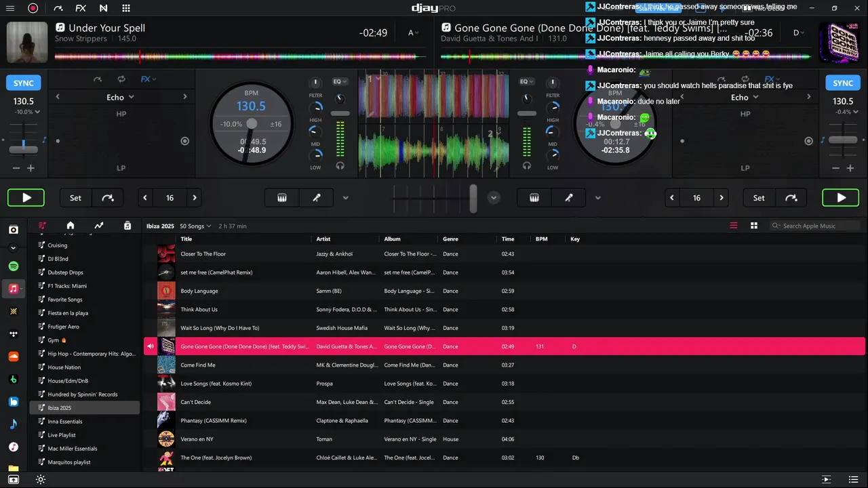Open left deck Echo effect dropdown

121,97
